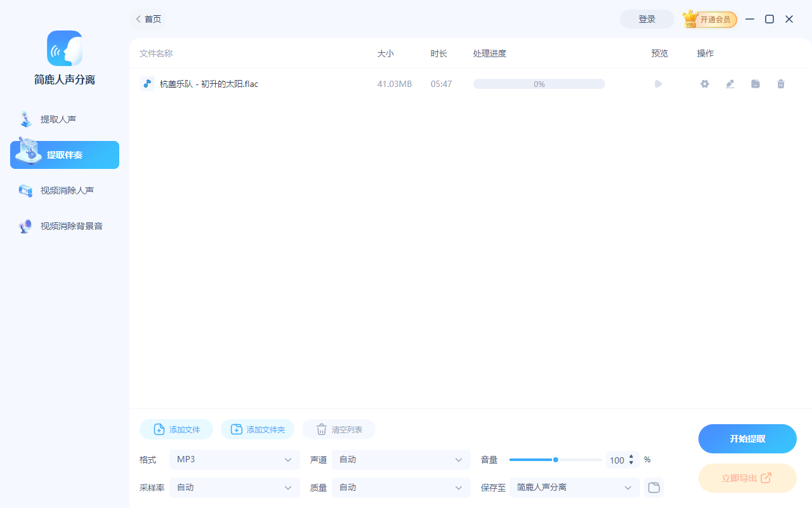Screen dimensions: 812x508
Task: Click the 简鹿人声分离 app logo
Action: coord(64,48)
